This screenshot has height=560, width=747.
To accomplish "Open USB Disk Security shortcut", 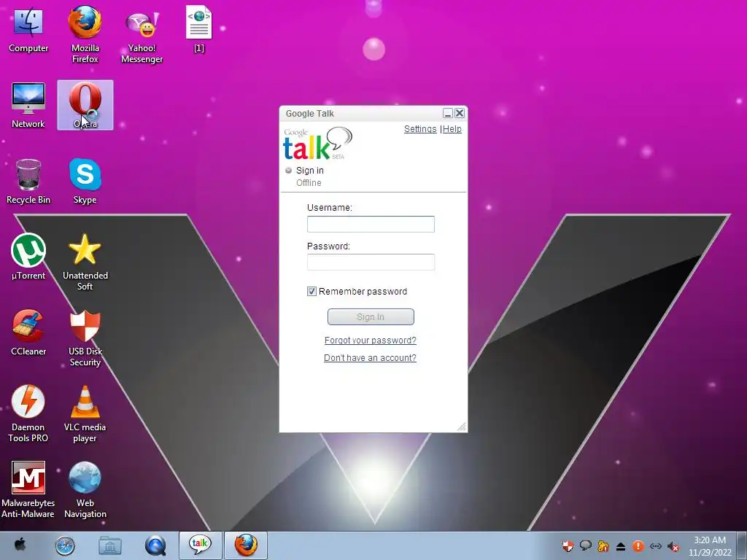I will pyautogui.click(x=85, y=338).
